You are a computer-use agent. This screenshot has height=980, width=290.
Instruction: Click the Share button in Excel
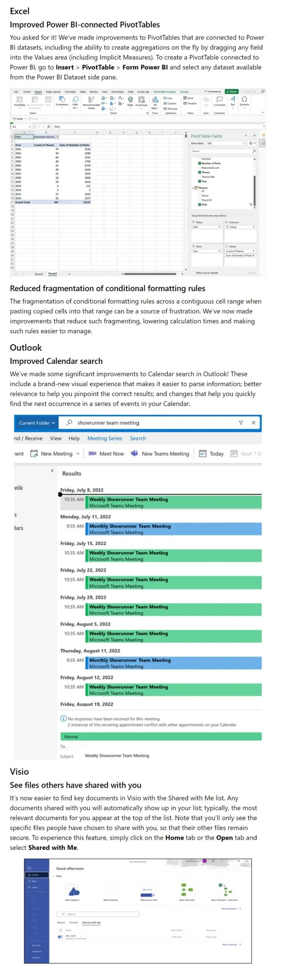pyautogui.click(x=232, y=91)
